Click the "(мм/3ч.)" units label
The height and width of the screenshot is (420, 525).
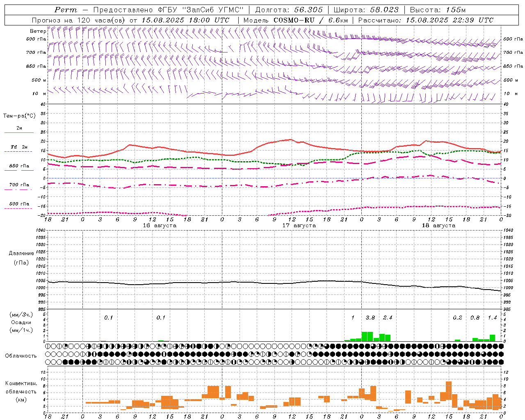click(x=21, y=315)
